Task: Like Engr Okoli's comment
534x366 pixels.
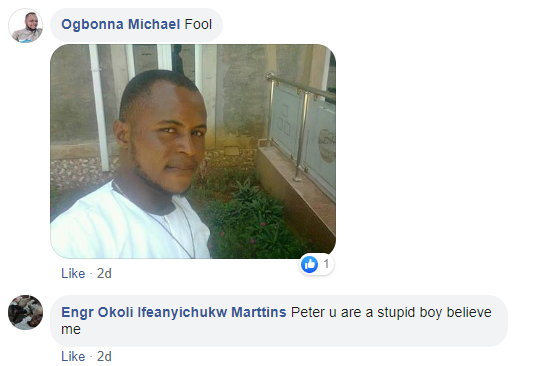Action: (x=73, y=356)
